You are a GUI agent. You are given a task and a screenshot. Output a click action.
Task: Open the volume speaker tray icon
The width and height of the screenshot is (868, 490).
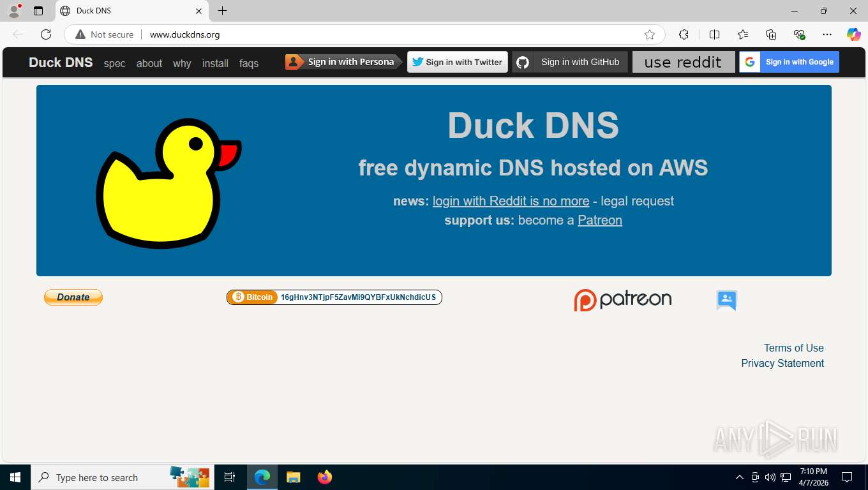point(770,477)
